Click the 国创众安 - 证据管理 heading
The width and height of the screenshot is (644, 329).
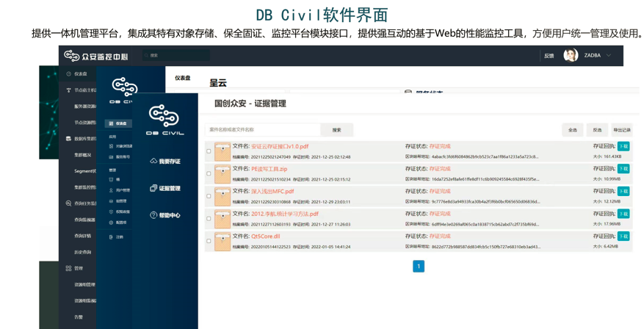click(x=250, y=104)
